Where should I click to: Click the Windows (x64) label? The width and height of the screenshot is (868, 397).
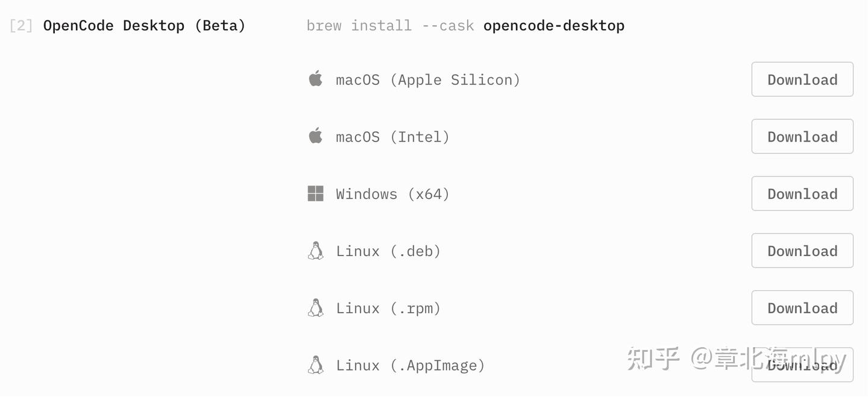(392, 195)
